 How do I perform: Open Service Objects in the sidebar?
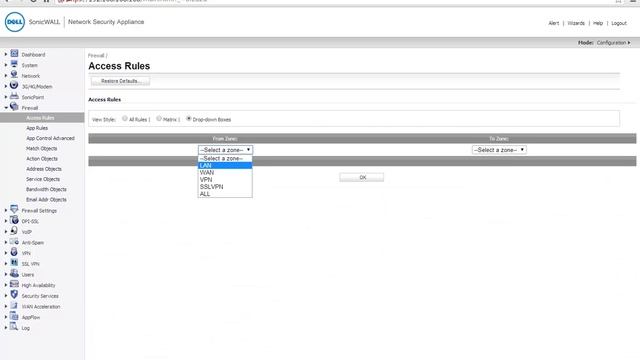pyautogui.click(x=43, y=179)
